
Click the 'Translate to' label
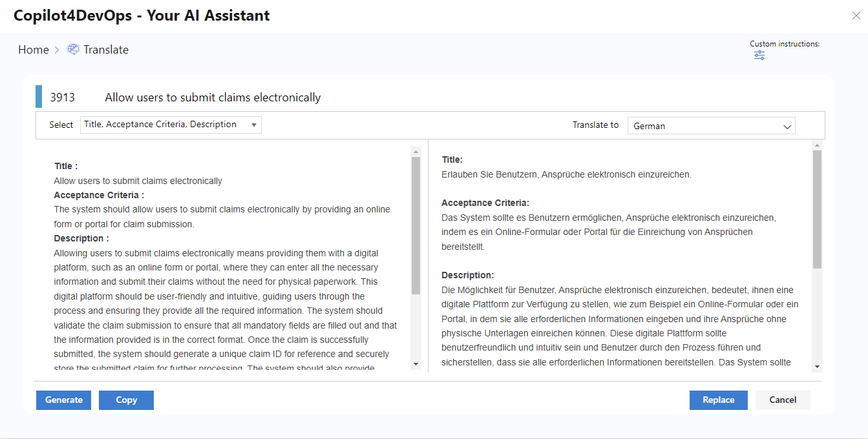595,125
